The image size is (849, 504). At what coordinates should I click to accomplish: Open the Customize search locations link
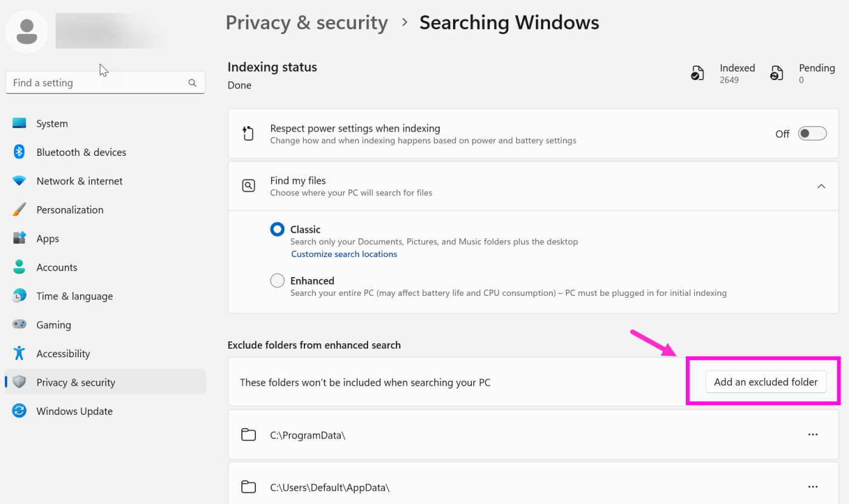tap(344, 254)
